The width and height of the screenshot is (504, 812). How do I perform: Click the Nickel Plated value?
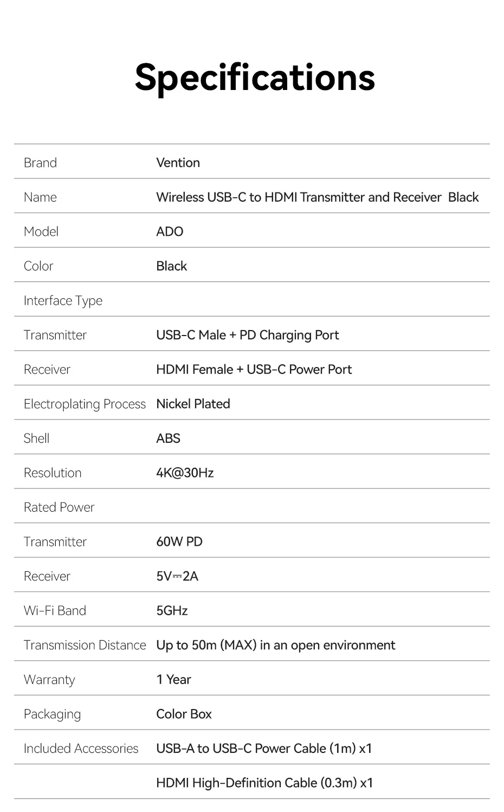click(x=193, y=404)
